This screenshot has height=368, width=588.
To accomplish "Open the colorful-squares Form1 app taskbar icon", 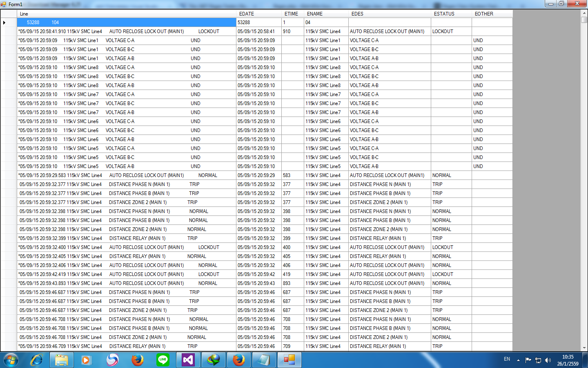I will (290, 360).
